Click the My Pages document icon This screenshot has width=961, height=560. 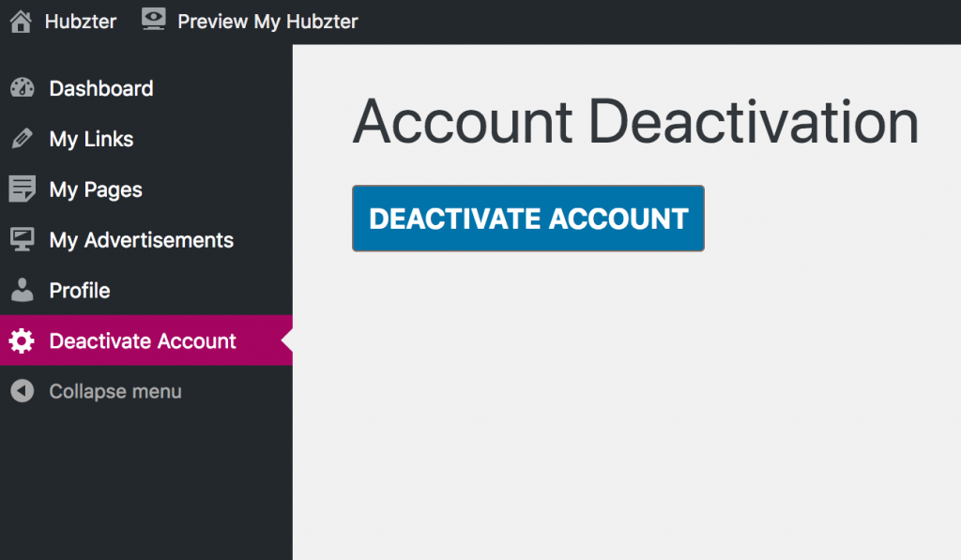[23, 189]
